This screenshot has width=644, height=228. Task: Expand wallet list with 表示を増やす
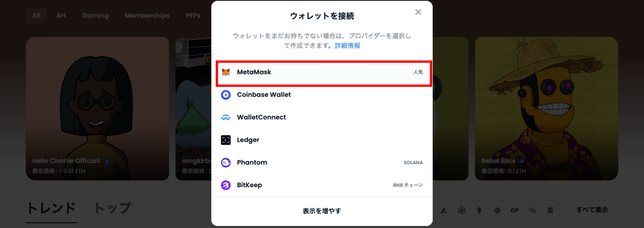[322, 211]
